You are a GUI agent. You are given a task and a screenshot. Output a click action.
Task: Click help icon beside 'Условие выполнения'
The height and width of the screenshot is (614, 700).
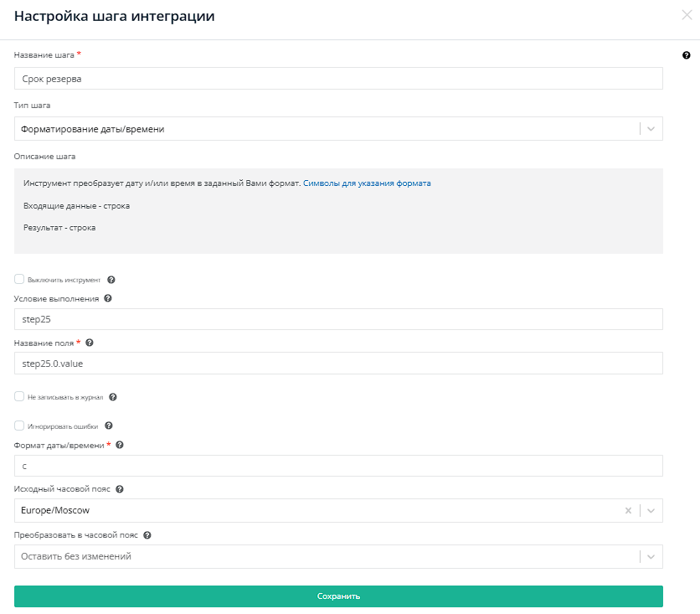tap(108, 298)
